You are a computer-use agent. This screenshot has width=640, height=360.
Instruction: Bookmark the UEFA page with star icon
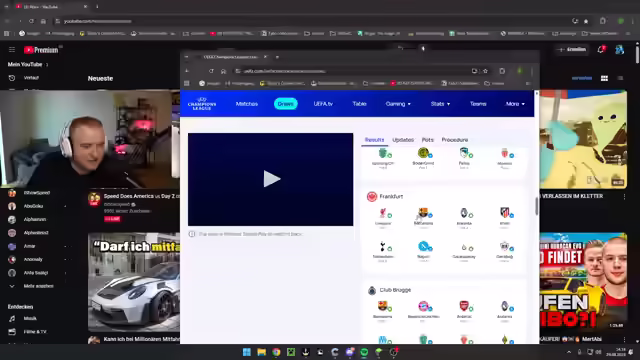pyautogui.click(x=485, y=71)
